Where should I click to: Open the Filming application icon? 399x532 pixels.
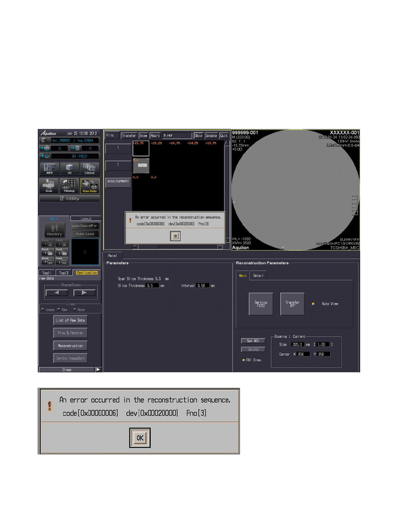pyautogui.click(x=69, y=185)
